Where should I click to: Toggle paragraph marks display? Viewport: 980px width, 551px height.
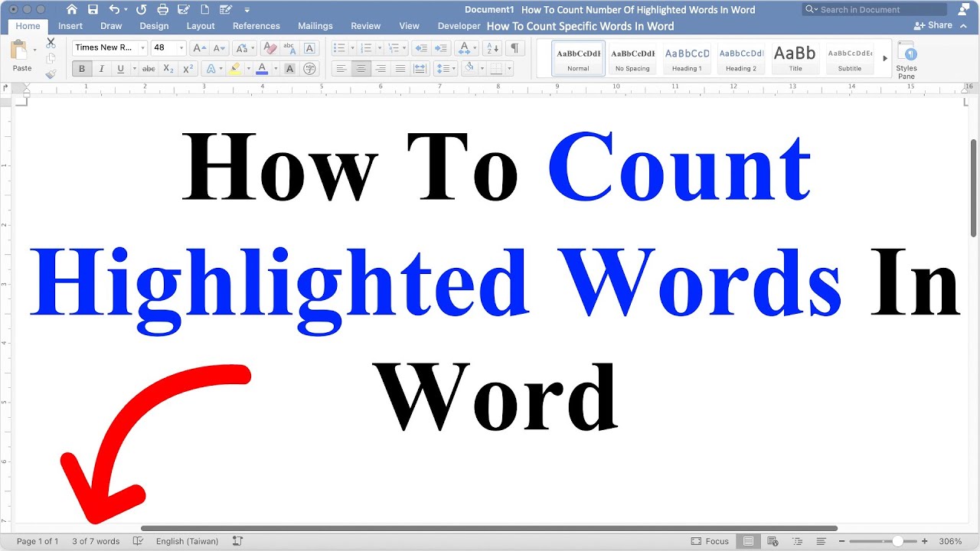(x=514, y=47)
